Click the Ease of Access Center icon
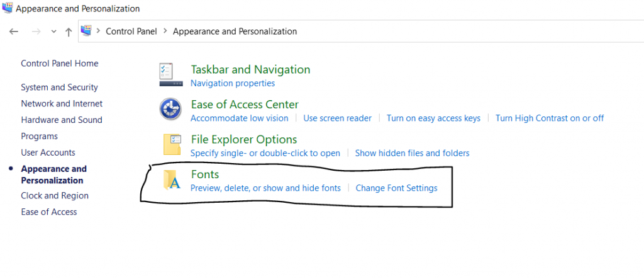644x279 pixels. [x=170, y=110]
